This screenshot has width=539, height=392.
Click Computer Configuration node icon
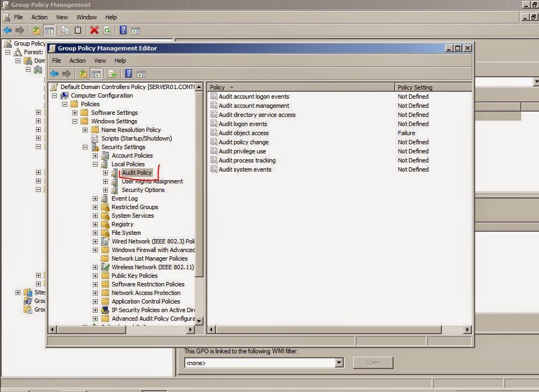pyautogui.click(x=64, y=95)
